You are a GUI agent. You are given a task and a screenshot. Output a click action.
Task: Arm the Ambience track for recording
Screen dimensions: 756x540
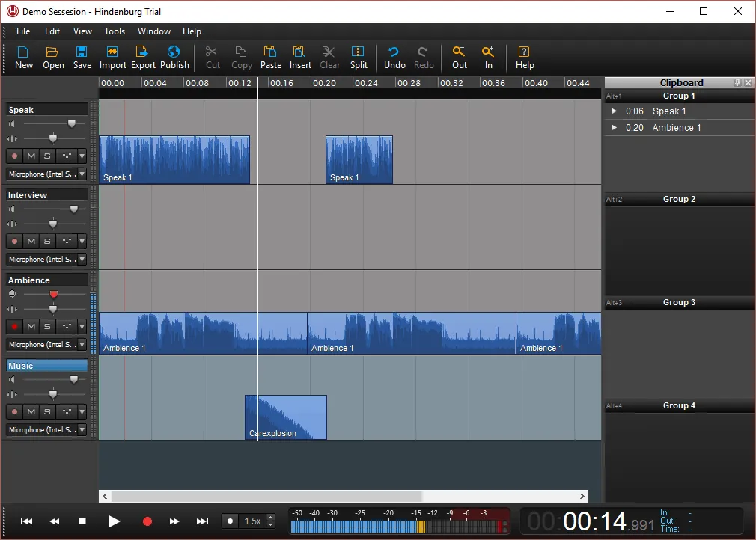13,326
